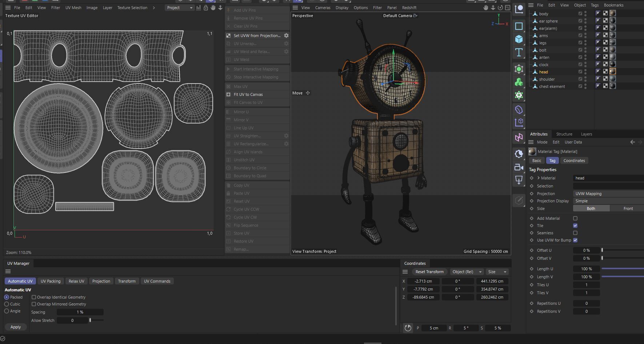Expand the Material property arrow
Screen dimensions: 644x344
[x=539, y=178]
